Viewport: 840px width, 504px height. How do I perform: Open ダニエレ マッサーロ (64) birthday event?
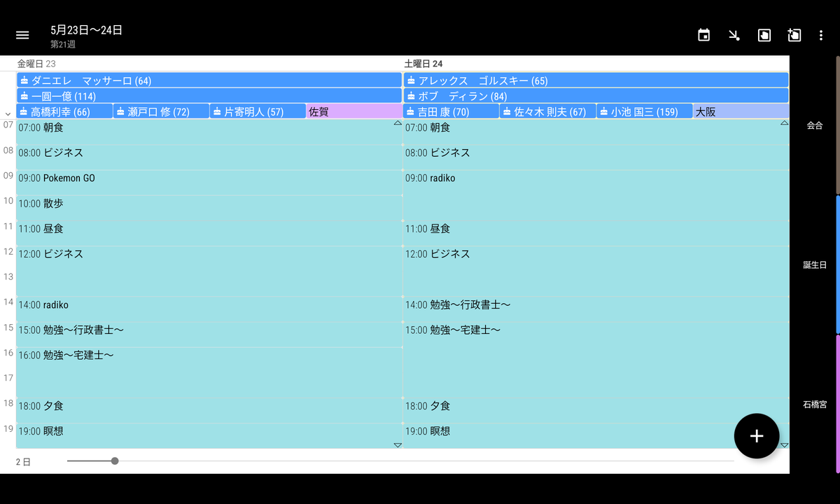pyautogui.click(x=209, y=80)
